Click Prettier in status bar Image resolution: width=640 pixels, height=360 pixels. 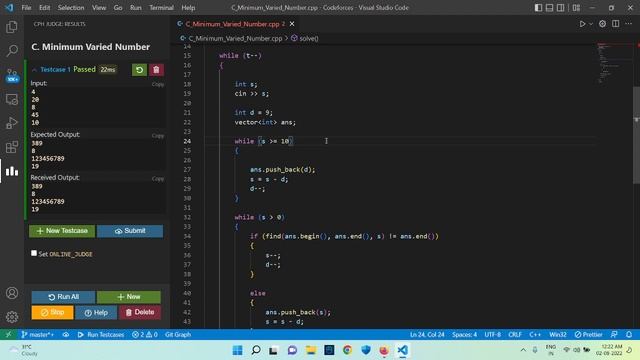click(588, 335)
